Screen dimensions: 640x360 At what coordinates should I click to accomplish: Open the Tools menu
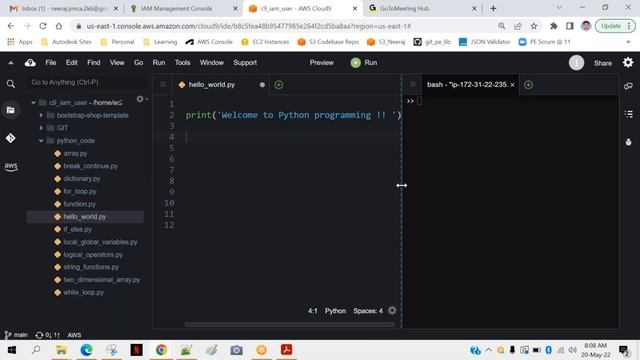pos(182,62)
